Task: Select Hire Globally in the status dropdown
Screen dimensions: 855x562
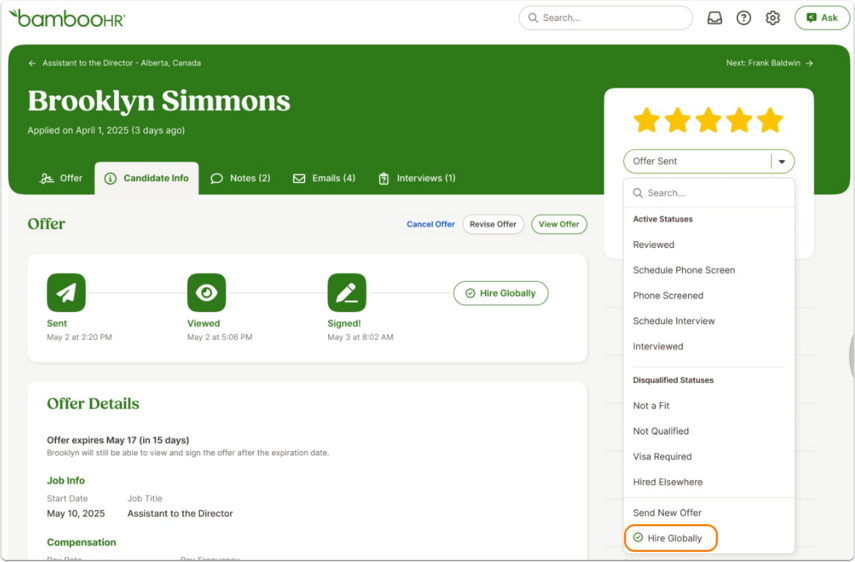Action: tap(671, 538)
